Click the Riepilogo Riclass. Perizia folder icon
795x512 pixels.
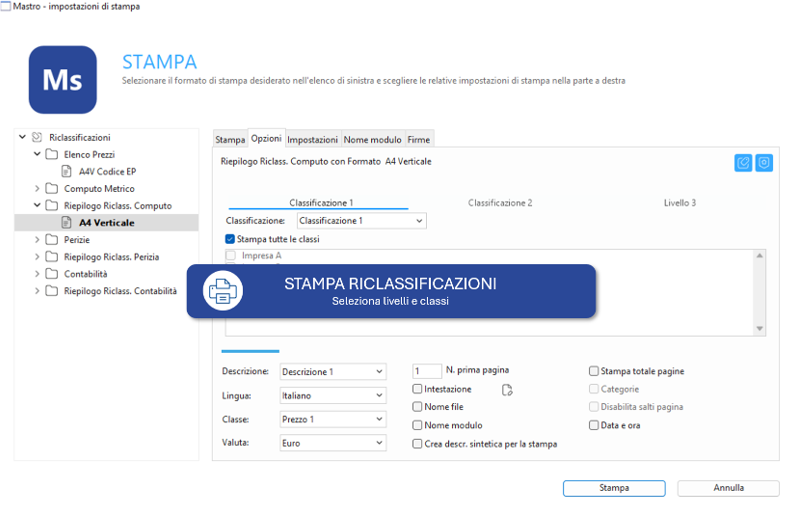point(52,257)
